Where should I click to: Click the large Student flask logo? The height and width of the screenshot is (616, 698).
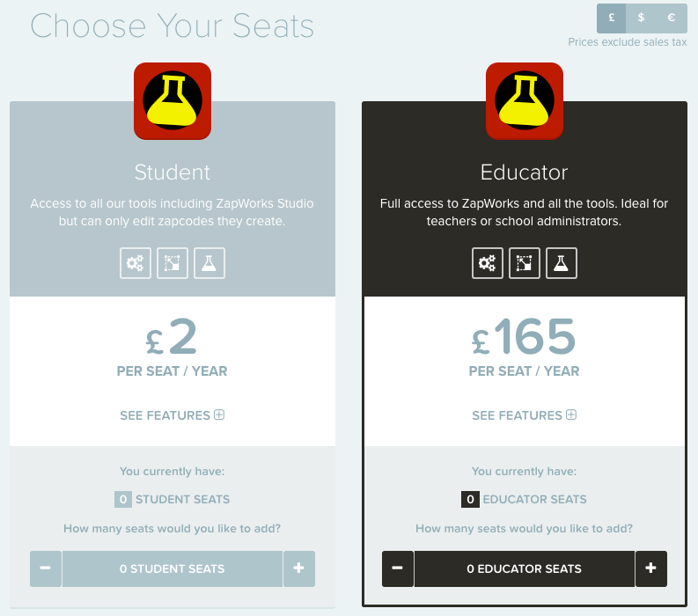tap(173, 101)
